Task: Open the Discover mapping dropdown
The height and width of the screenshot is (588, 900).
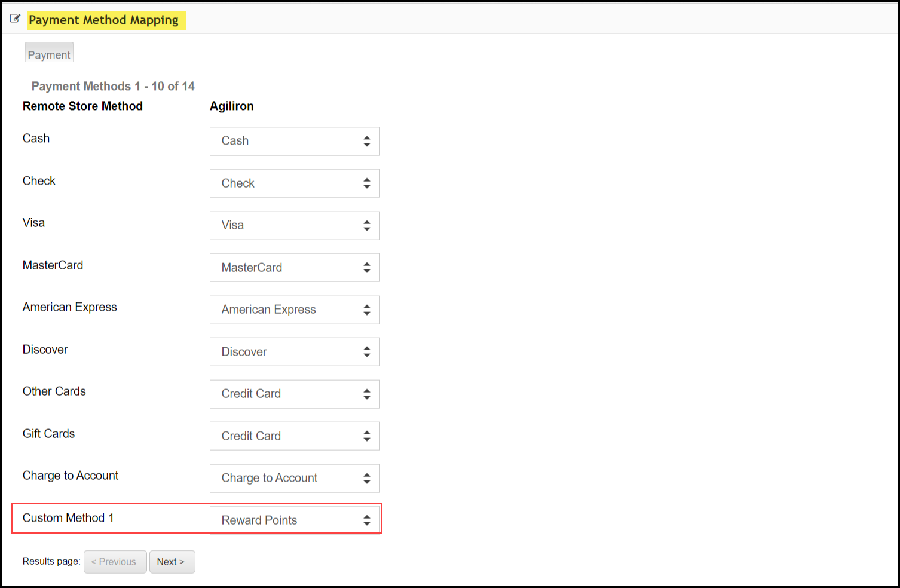Action: pyautogui.click(x=295, y=352)
